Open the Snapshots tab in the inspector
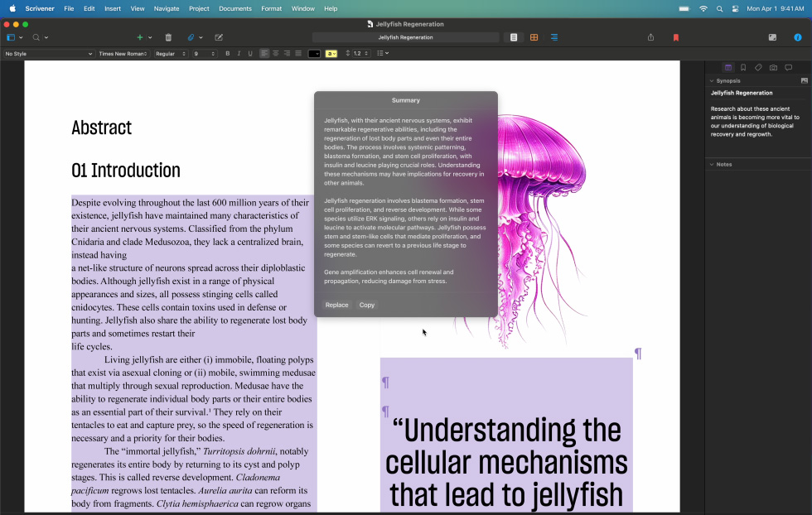 pyautogui.click(x=774, y=67)
